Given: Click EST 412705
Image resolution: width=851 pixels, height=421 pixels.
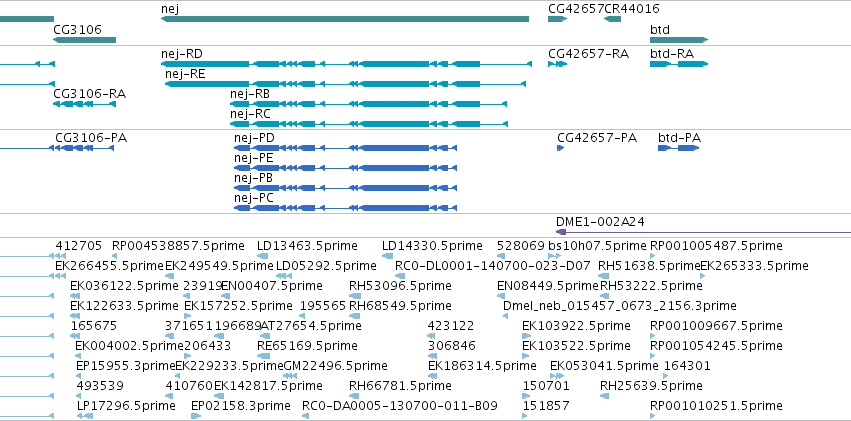Looking at the screenshot, I should (x=79, y=246).
